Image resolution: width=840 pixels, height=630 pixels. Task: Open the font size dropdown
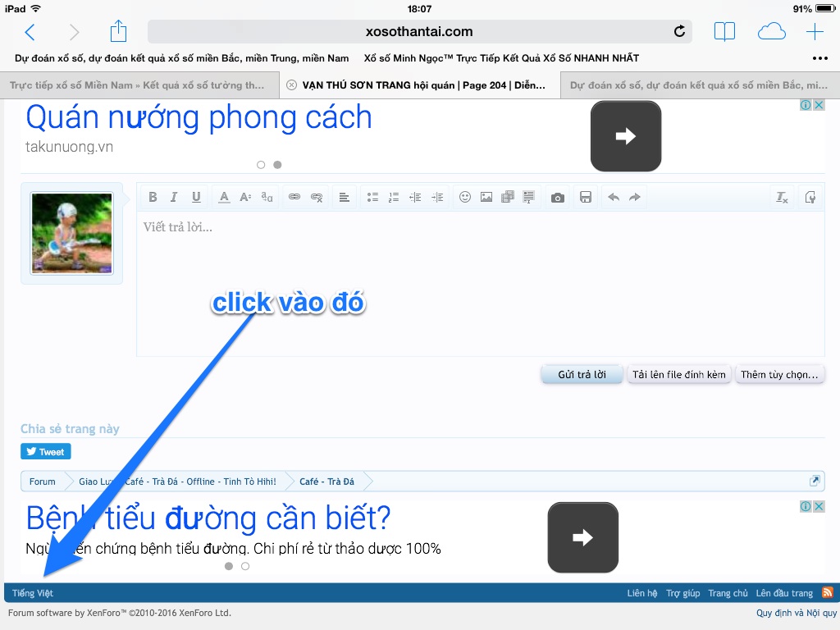point(245,197)
